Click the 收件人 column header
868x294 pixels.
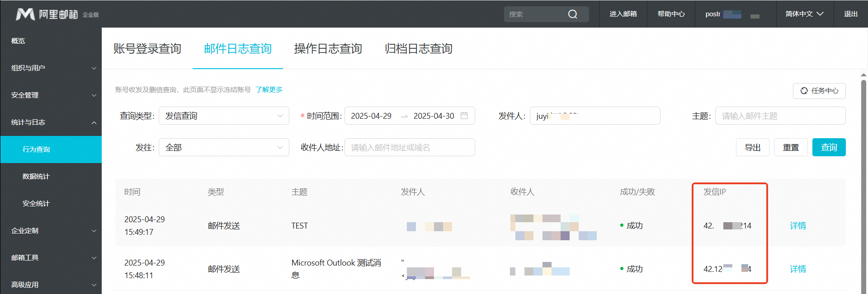click(523, 192)
